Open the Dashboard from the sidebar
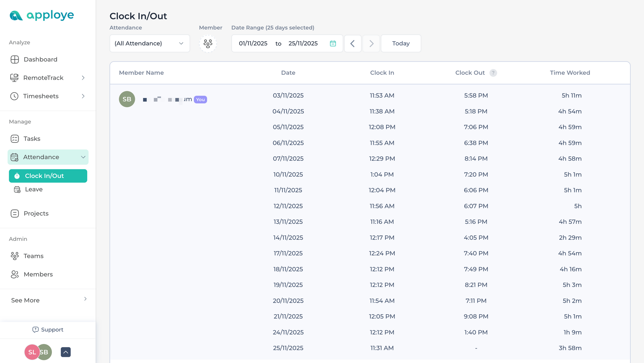Viewport: 644px width, 363px height. coord(40,59)
